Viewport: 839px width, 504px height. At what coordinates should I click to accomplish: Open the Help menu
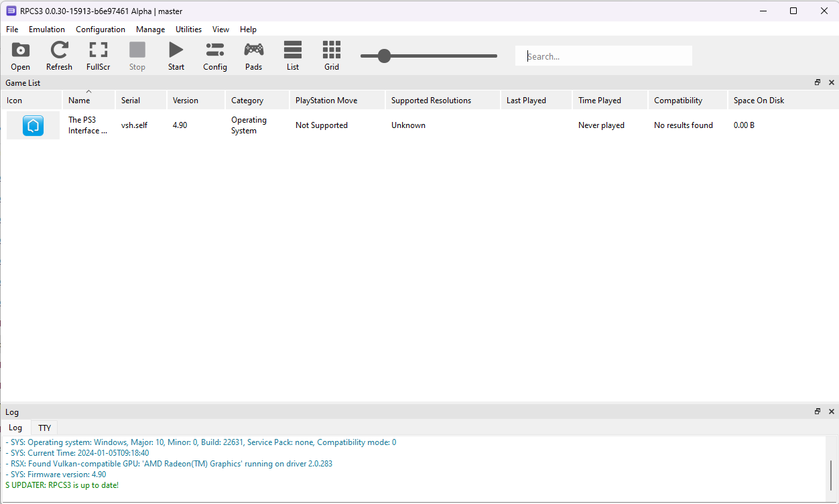(x=248, y=29)
